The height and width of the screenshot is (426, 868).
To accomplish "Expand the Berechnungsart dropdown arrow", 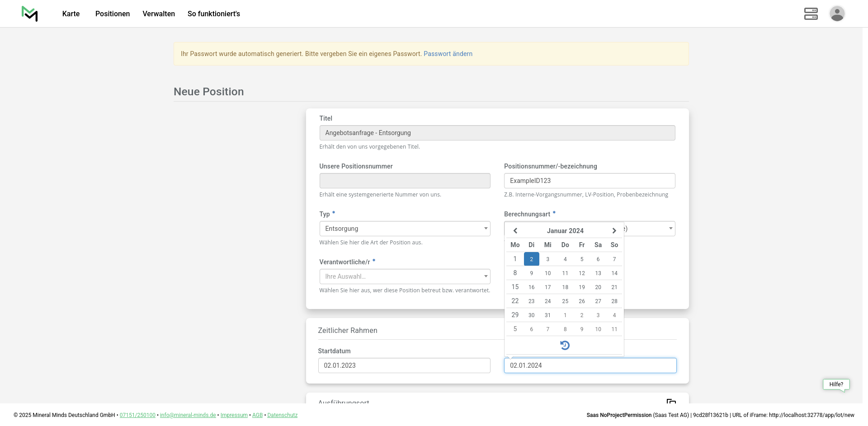I will 670,229.
